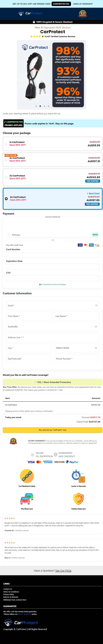The height and width of the screenshot is (644, 103).
Task: Focus the Last Name field
Action: (77, 316)
